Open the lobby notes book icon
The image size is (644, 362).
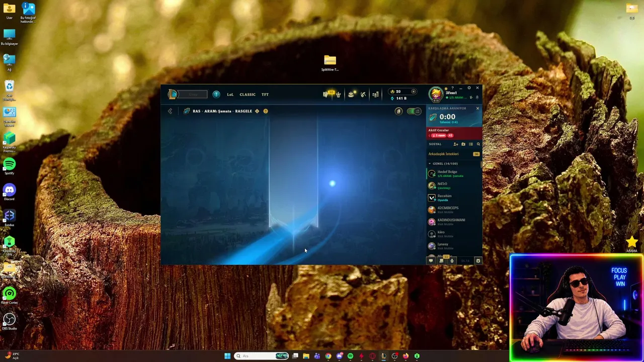pos(398,111)
